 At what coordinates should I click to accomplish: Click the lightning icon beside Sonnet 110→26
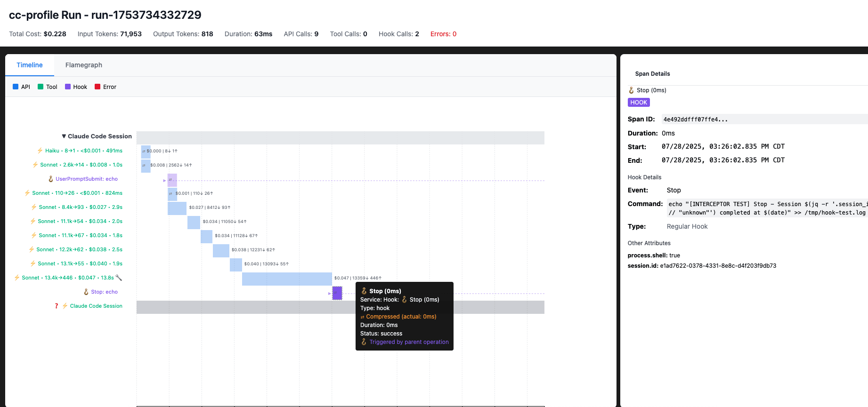[x=27, y=193]
